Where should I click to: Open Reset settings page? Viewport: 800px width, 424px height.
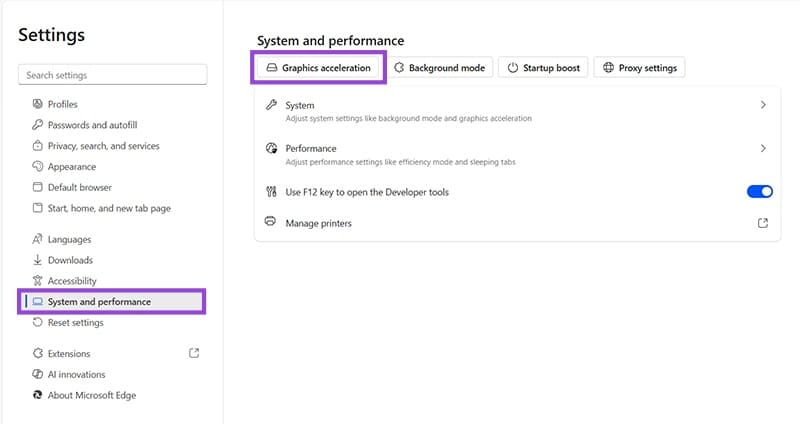tap(75, 323)
